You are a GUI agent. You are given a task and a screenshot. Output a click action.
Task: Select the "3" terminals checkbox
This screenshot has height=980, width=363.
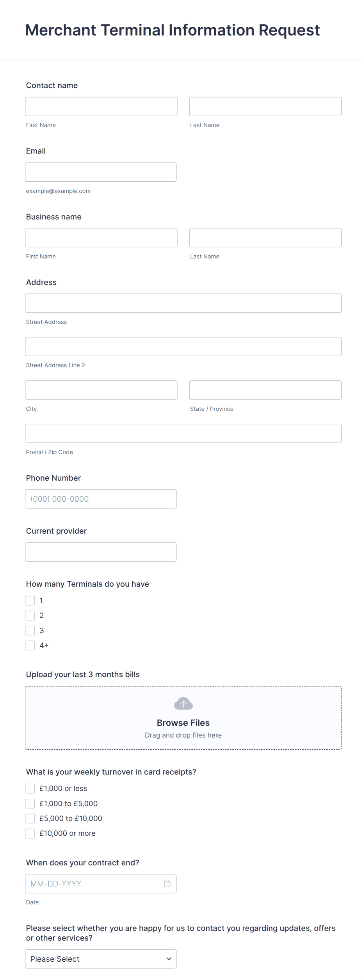(x=30, y=630)
